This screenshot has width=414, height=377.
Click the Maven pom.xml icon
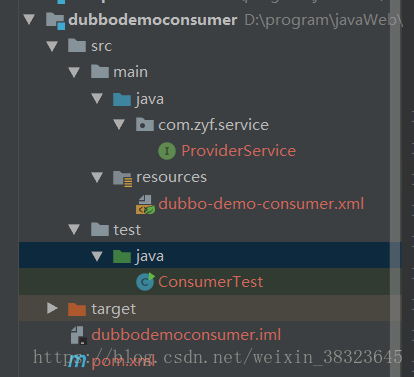coord(77,361)
